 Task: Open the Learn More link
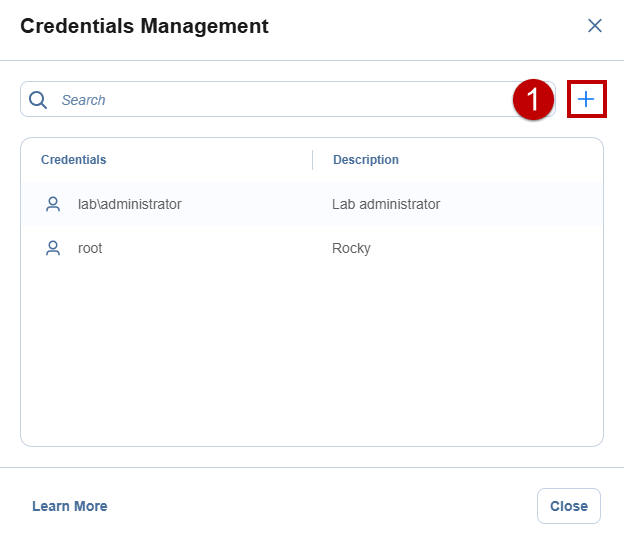70,506
